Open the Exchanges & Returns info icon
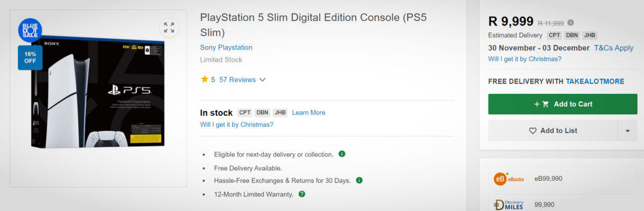 tap(359, 180)
